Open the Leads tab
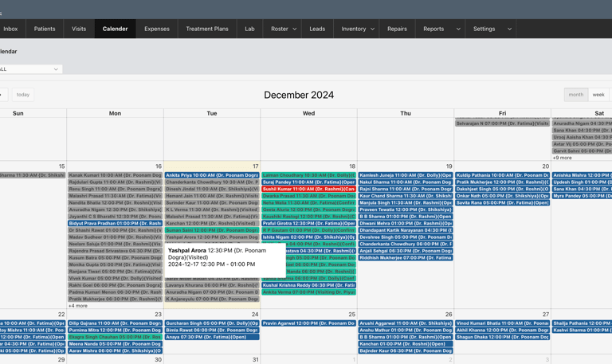The height and width of the screenshot is (364, 612). (317, 29)
